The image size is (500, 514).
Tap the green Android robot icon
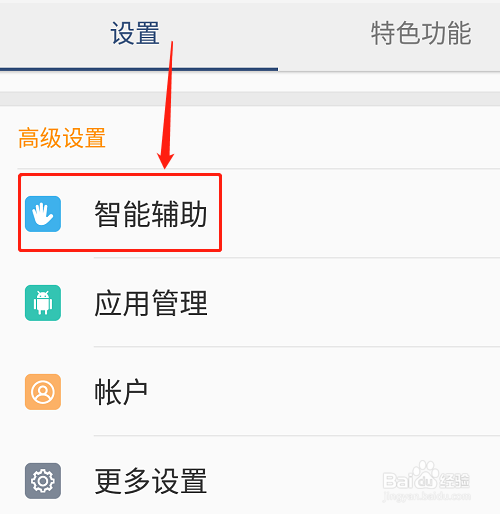point(43,303)
